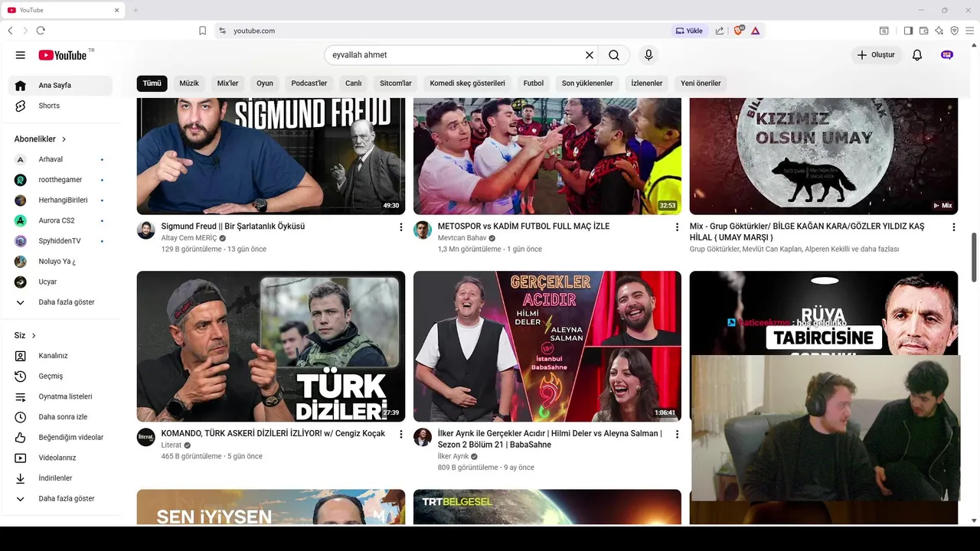The height and width of the screenshot is (551, 980).
Task: Select Son yüklenenler filter chip
Action: (587, 83)
